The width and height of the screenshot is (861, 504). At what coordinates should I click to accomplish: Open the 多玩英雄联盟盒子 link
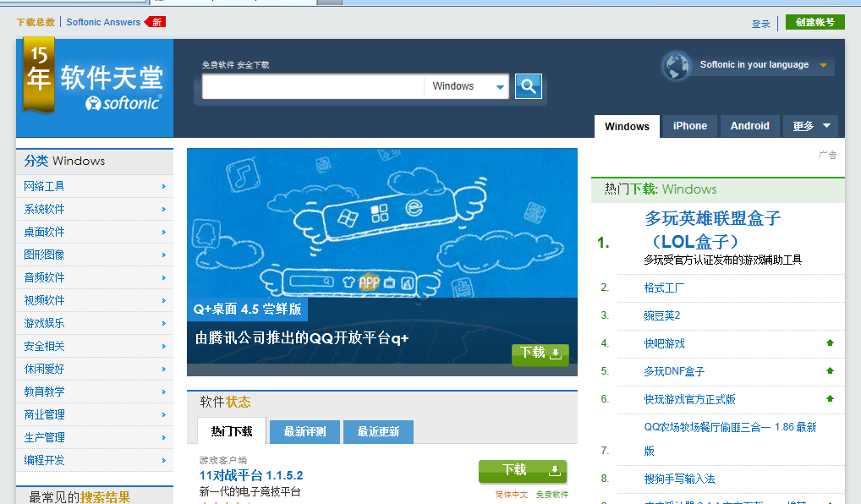click(713, 229)
